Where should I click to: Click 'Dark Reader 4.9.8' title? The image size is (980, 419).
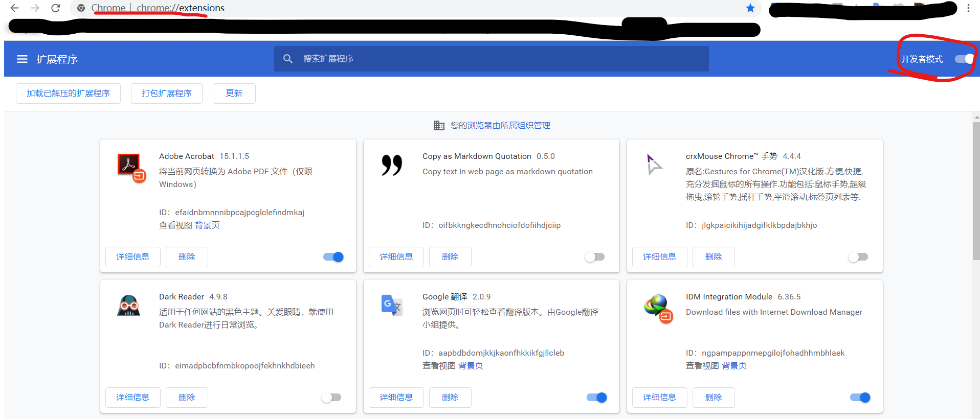pyautogui.click(x=193, y=297)
